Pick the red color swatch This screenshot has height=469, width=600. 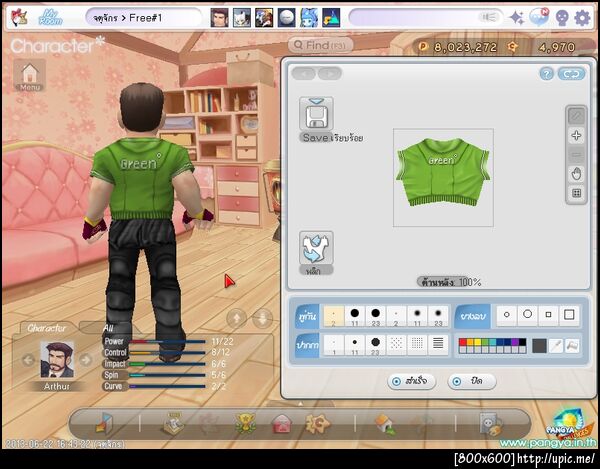coord(463,342)
